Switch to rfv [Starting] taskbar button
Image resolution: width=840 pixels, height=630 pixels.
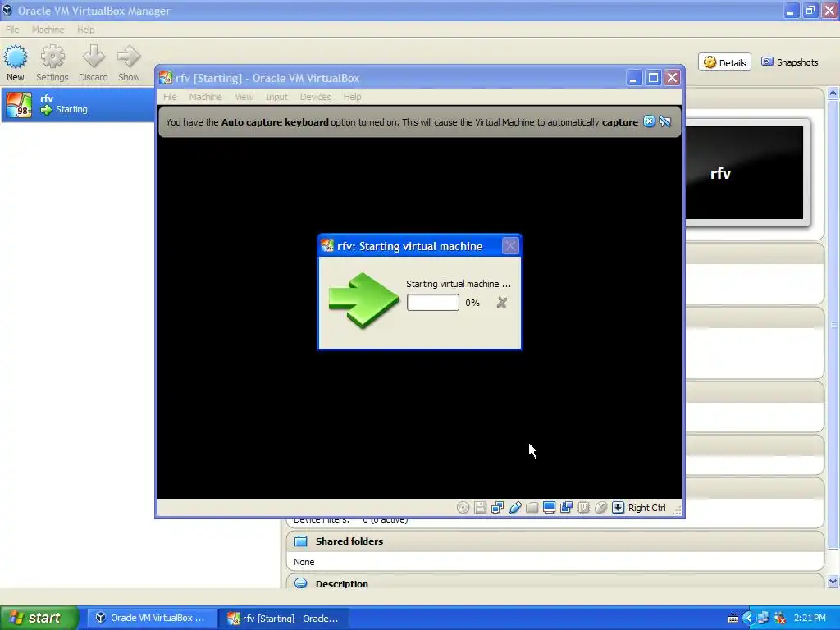[284, 618]
